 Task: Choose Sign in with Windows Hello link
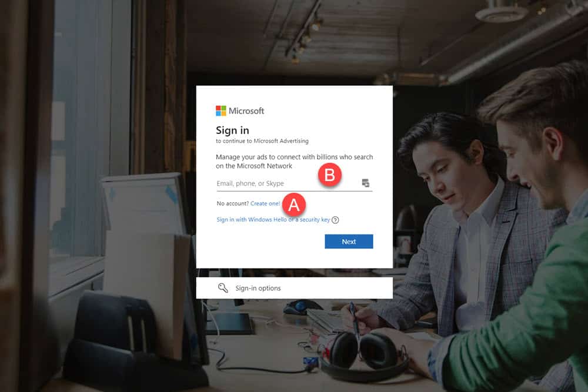273,220
